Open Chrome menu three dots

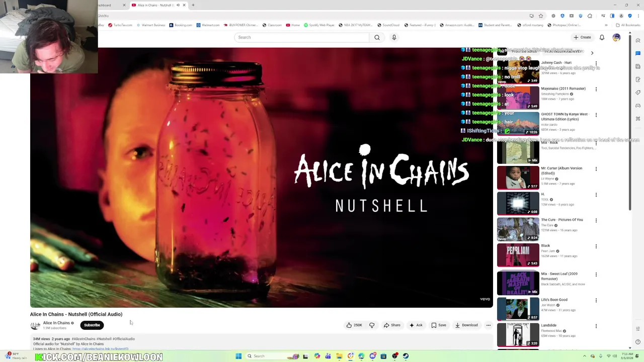pos(638,16)
